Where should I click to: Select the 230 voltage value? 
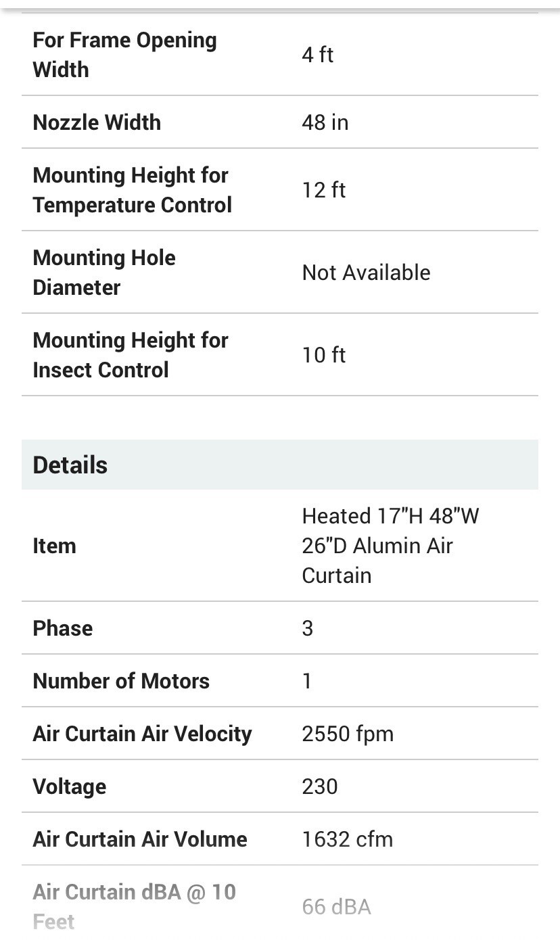pos(320,786)
